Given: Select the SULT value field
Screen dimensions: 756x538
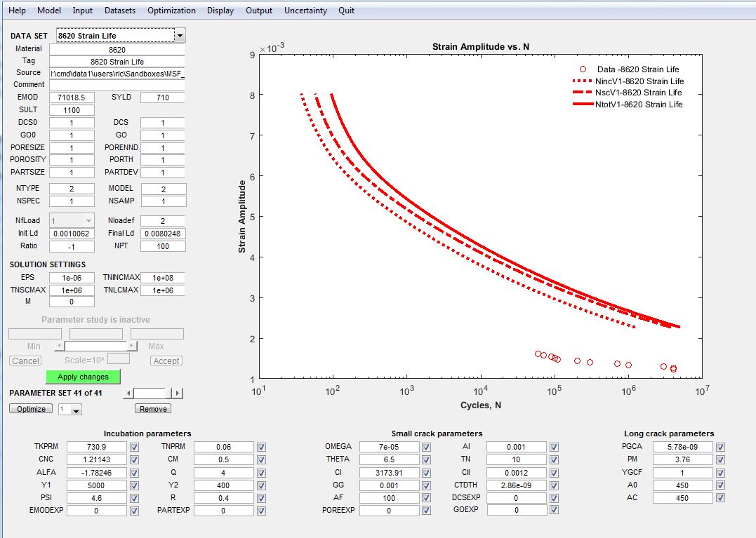Looking at the screenshot, I should 72,110.
